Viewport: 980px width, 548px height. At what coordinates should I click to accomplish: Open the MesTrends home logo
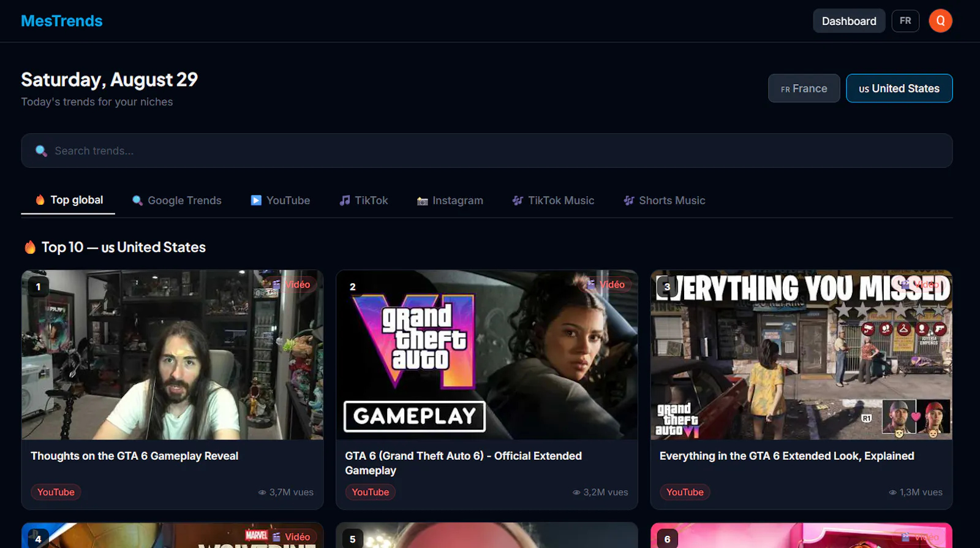coord(62,21)
